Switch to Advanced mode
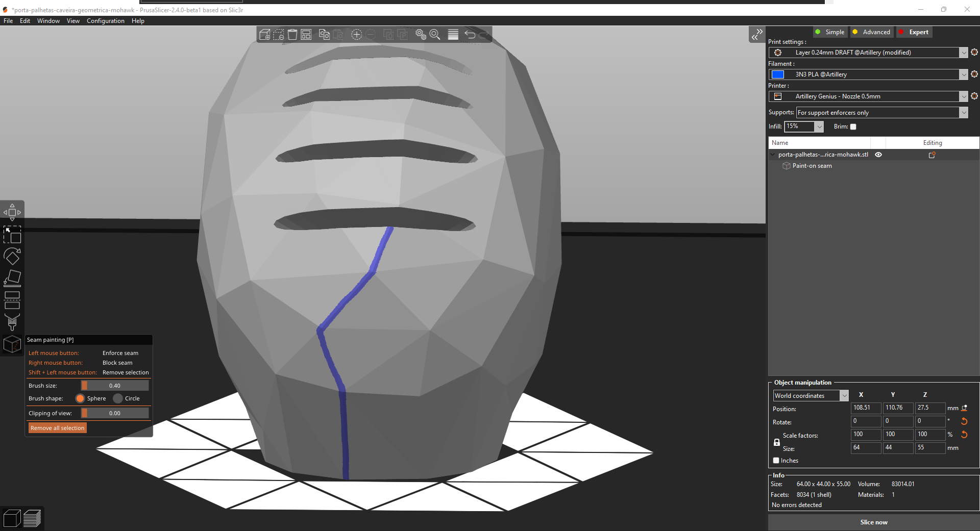 (x=871, y=32)
